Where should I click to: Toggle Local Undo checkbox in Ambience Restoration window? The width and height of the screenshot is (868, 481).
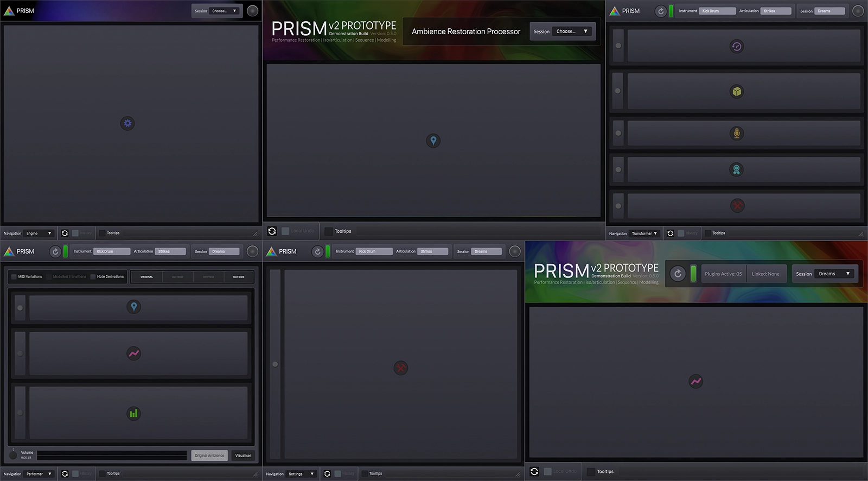[x=285, y=231]
